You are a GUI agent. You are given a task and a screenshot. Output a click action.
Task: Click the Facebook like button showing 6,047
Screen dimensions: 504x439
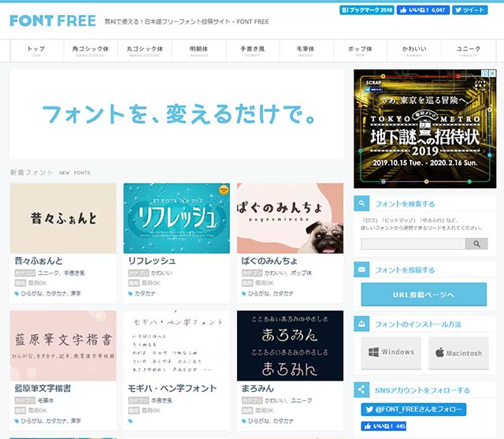[x=423, y=10]
